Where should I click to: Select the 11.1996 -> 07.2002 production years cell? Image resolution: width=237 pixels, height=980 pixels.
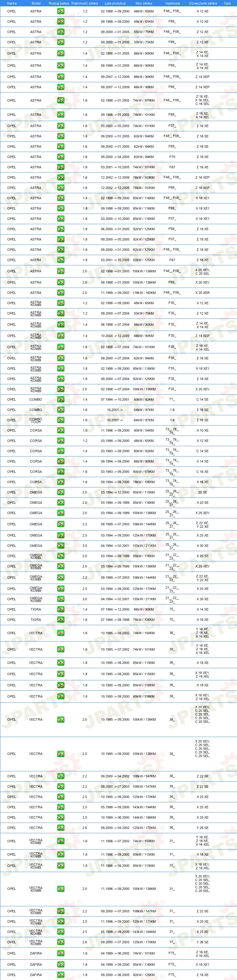point(115,841)
